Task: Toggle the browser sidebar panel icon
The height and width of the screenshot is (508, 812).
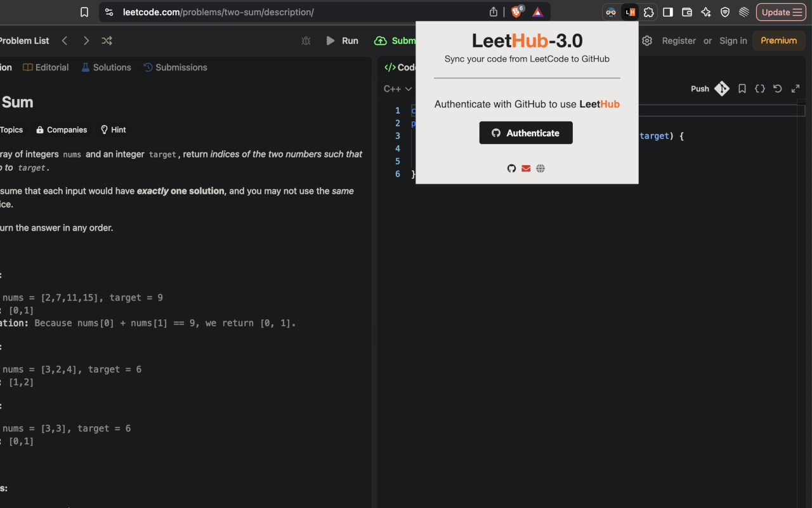Action: tap(668, 12)
